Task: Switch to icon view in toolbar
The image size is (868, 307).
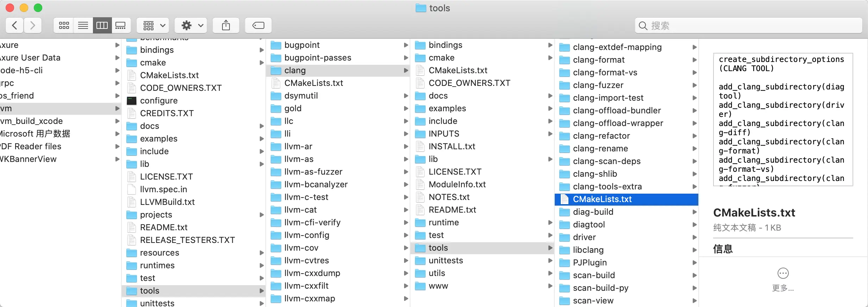Action: pos(64,25)
